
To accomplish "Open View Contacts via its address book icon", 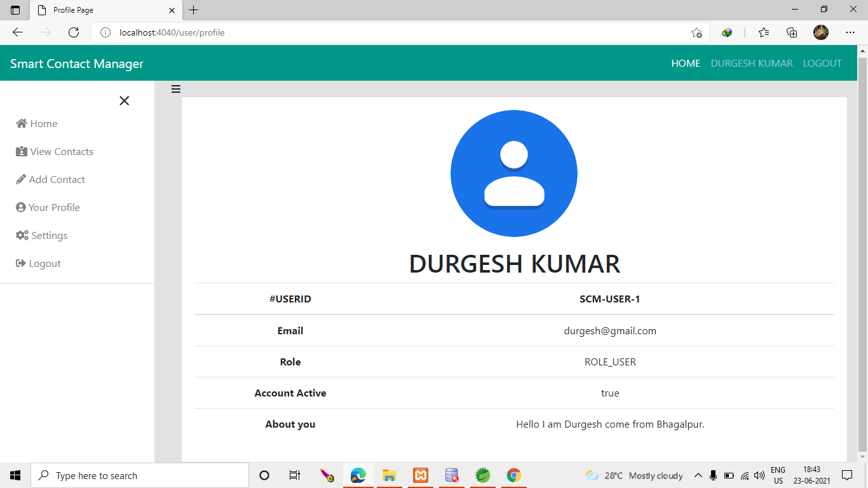I will (x=21, y=151).
